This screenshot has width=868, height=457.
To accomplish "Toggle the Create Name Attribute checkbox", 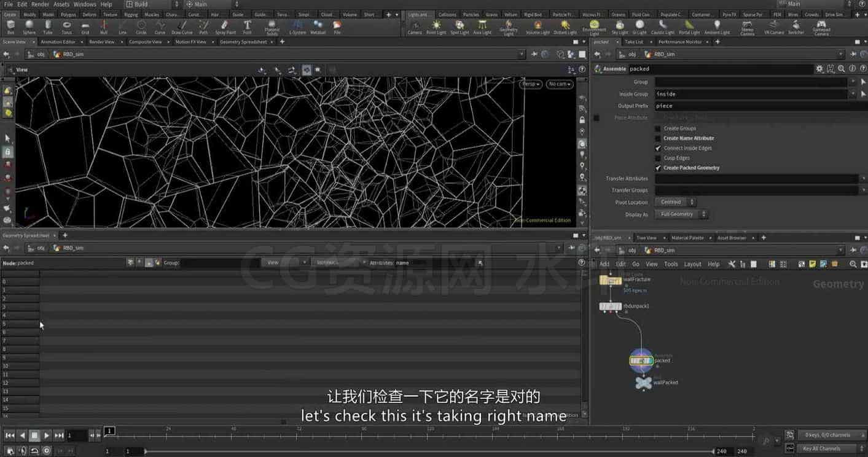I will (x=658, y=138).
